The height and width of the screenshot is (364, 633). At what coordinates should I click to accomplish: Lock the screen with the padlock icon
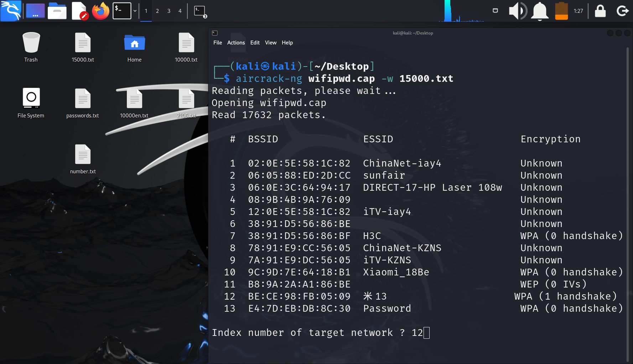pos(600,11)
